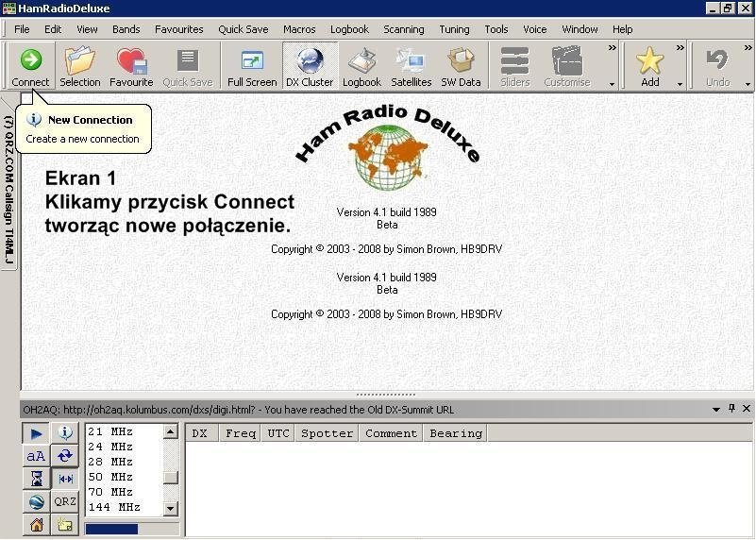Sort by the Bearing column header
The height and width of the screenshot is (540, 756).
pos(456,433)
